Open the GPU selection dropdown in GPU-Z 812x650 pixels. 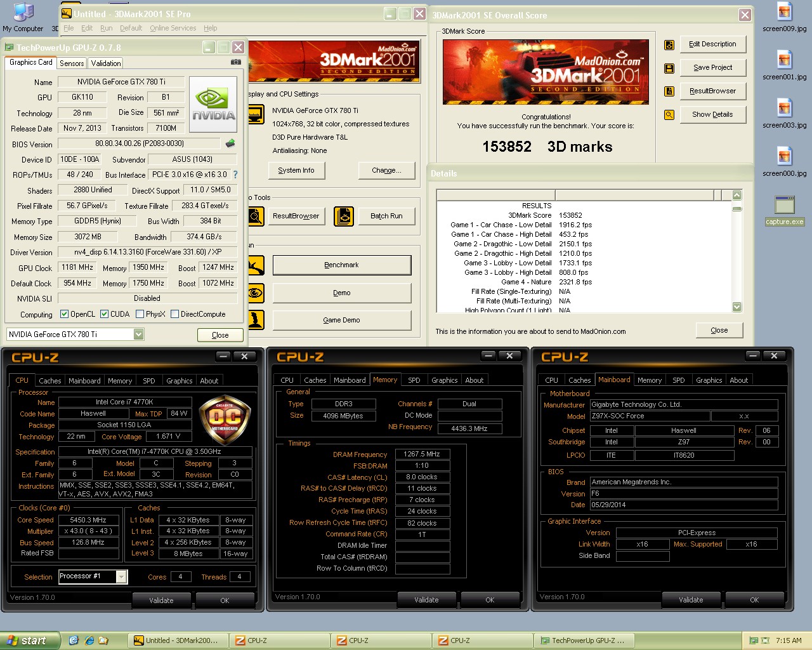coord(138,335)
